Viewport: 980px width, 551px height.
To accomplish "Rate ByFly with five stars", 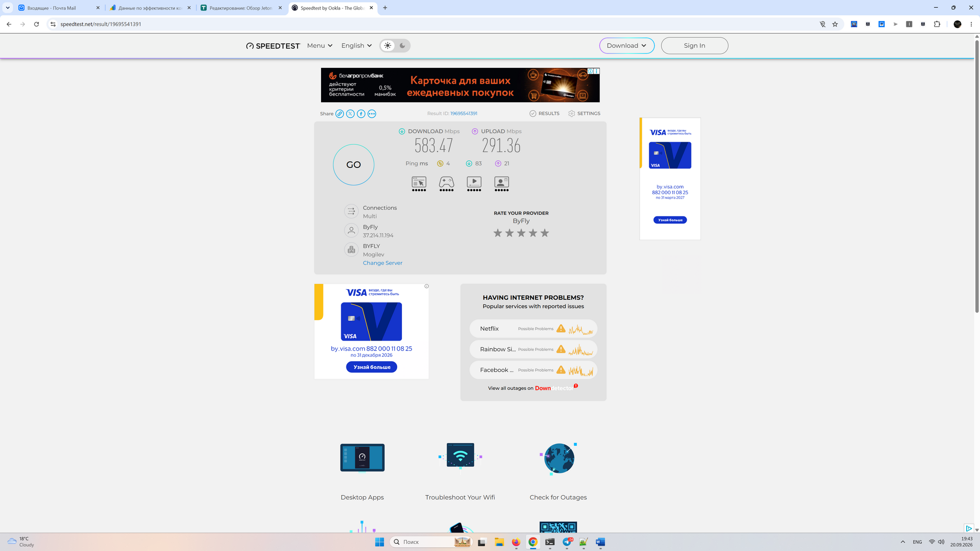I will click(x=545, y=233).
